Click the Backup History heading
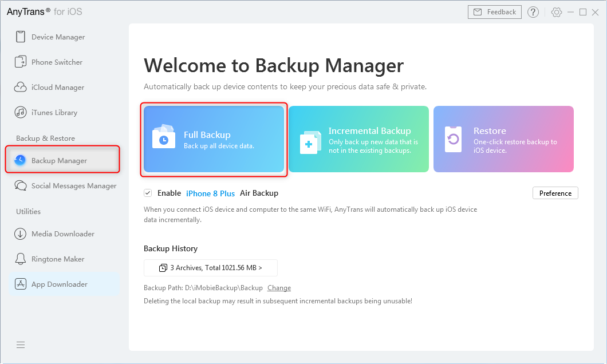 pos(170,249)
